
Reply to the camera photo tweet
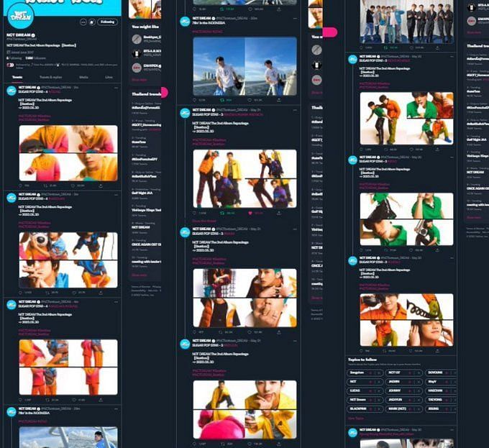(21, 293)
